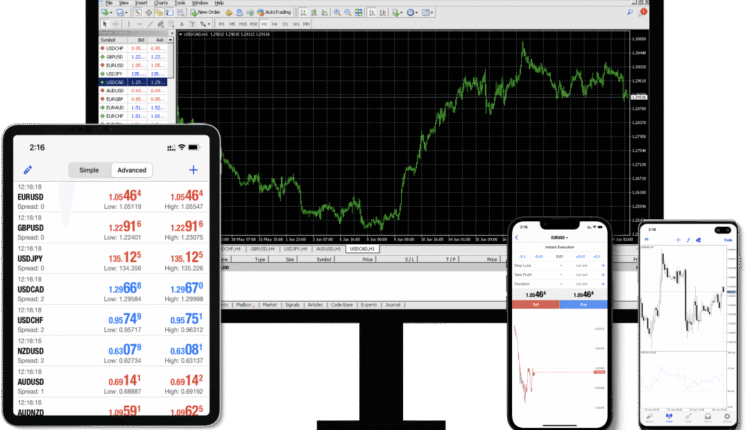Tap the blue plus add symbol icon
The width and height of the screenshot is (750, 430).
[x=193, y=170]
